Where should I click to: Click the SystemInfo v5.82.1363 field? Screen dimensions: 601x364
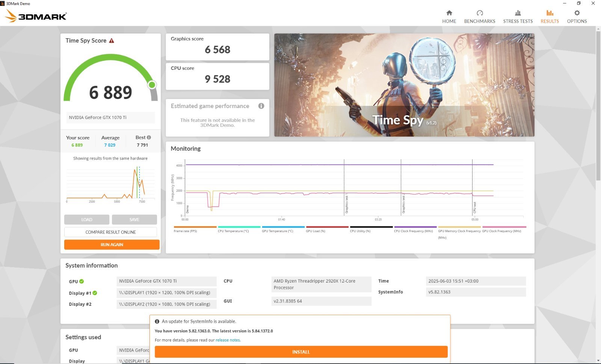(x=476, y=292)
